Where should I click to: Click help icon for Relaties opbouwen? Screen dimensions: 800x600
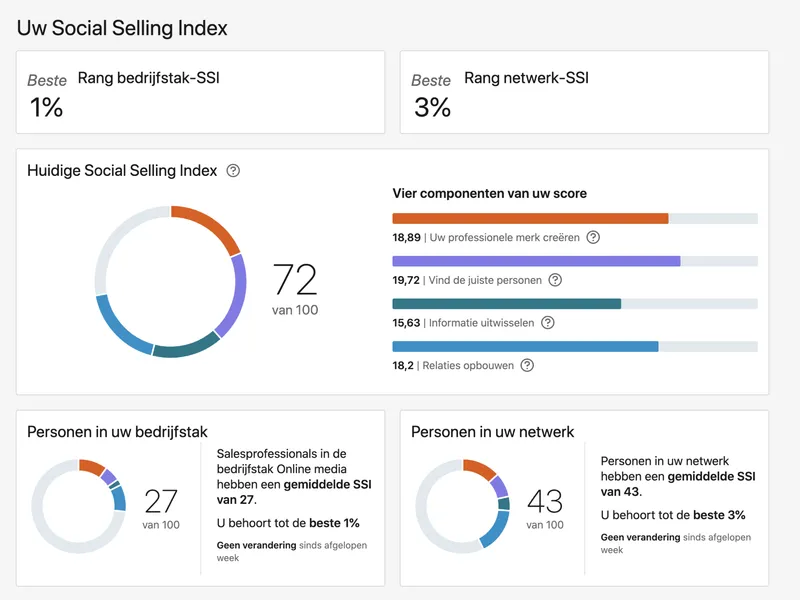(527, 365)
